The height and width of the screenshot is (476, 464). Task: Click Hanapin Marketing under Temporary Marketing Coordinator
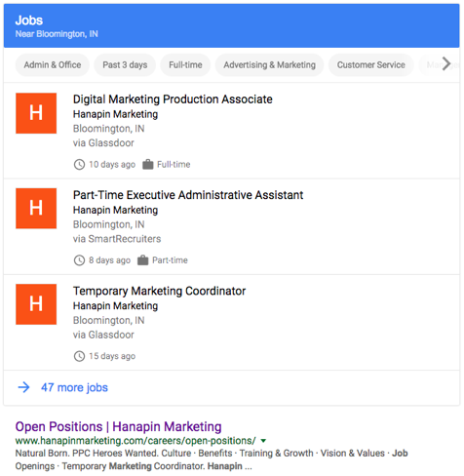(115, 306)
